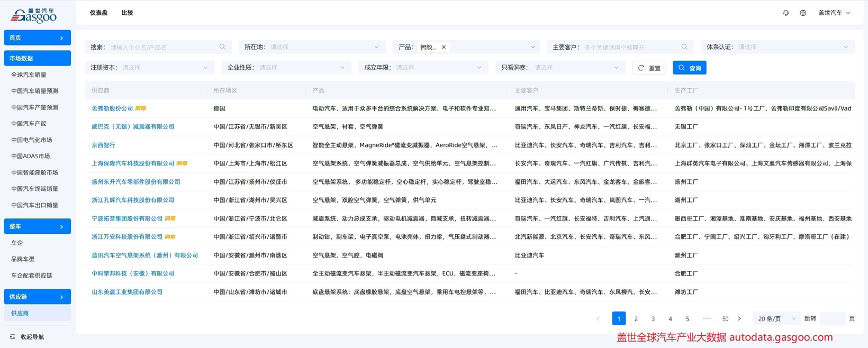Click the globe language icon
Screen dimensions: 868x348
pyautogui.click(x=803, y=13)
